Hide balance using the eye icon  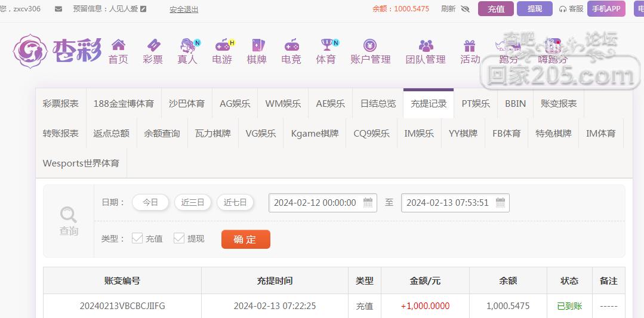[466, 9]
